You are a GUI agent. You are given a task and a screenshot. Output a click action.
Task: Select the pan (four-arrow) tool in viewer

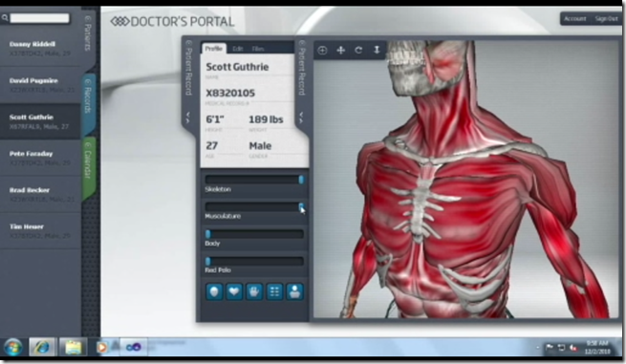click(340, 51)
